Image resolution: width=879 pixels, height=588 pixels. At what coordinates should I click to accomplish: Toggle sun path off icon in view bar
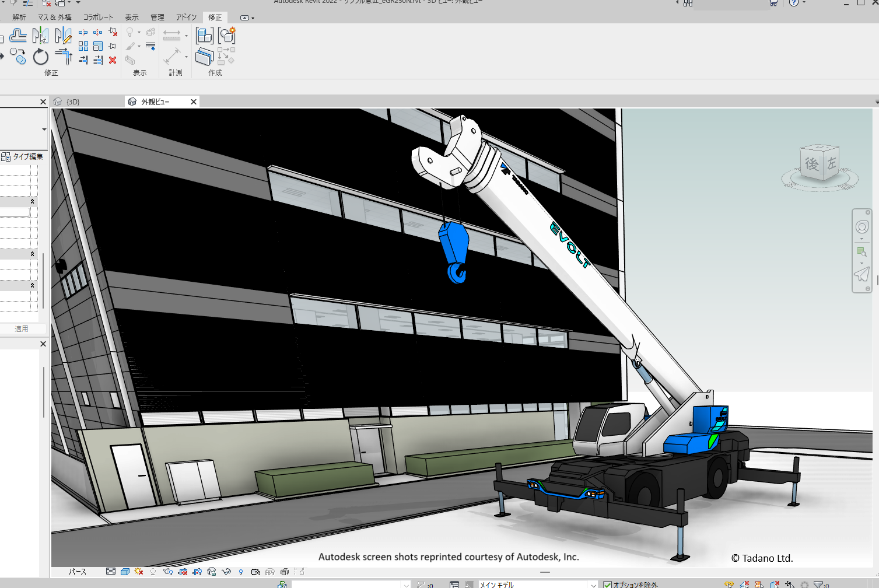click(139, 572)
